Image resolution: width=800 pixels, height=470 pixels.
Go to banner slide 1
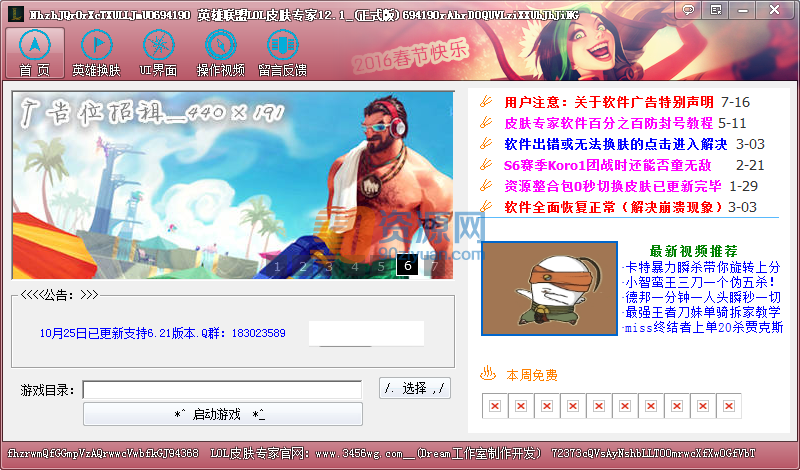pyautogui.click(x=277, y=266)
